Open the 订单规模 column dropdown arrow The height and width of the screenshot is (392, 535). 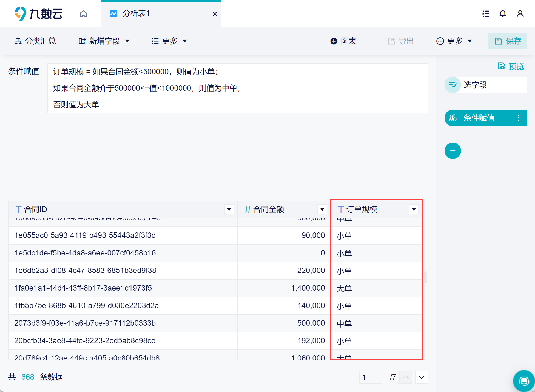point(414,209)
